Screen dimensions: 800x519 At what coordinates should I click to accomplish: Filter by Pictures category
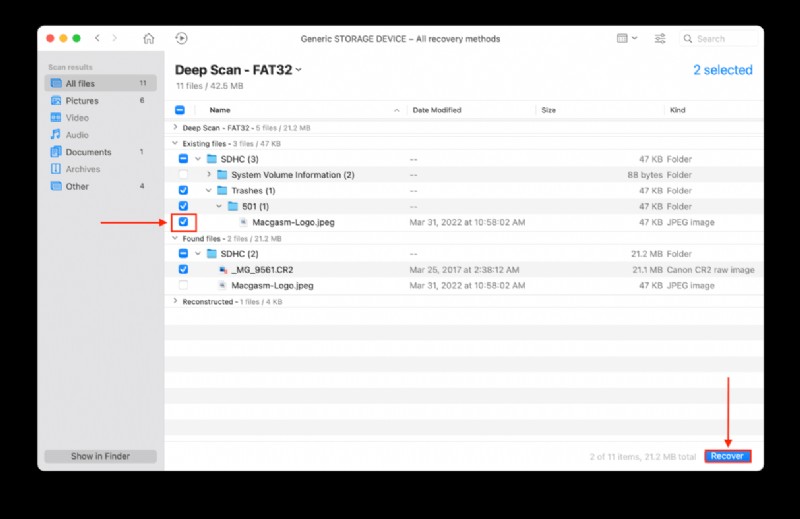[x=101, y=101]
